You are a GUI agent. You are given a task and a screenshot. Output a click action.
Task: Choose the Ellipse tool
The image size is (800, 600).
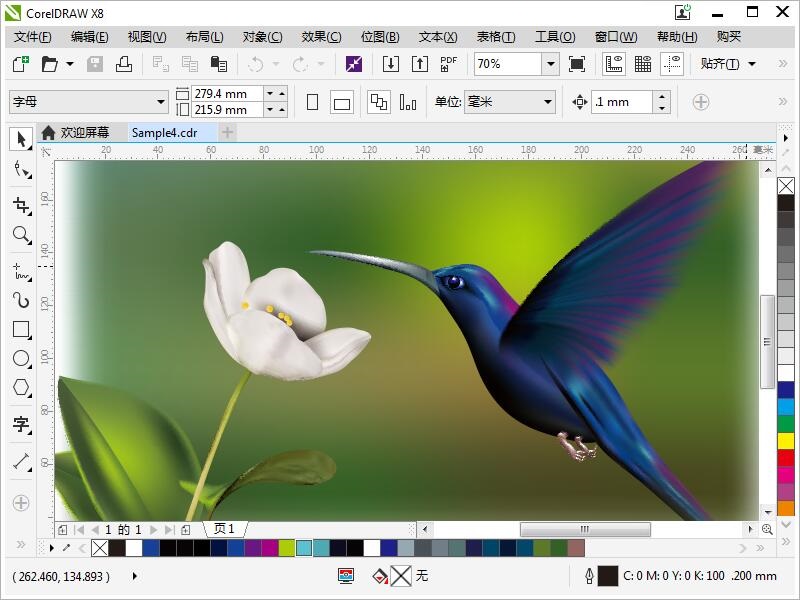(20, 358)
